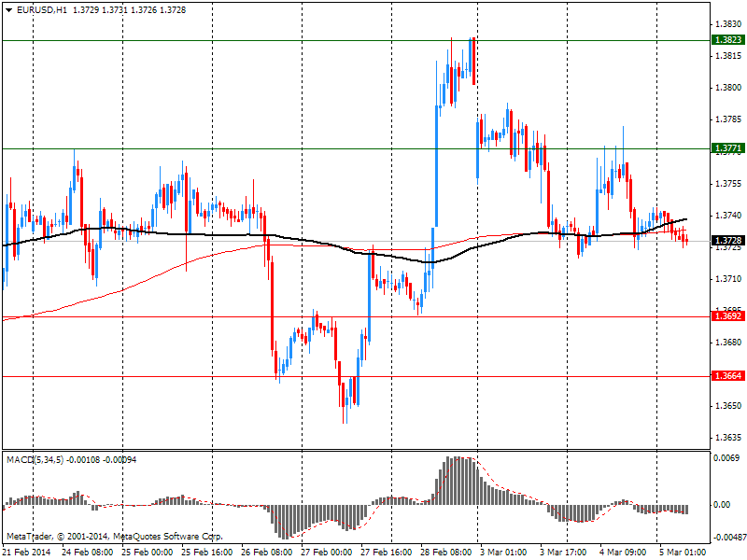Click the 1.3635 price axis value
Image resolution: width=747 pixels, height=560 pixels.
point(728,438)
